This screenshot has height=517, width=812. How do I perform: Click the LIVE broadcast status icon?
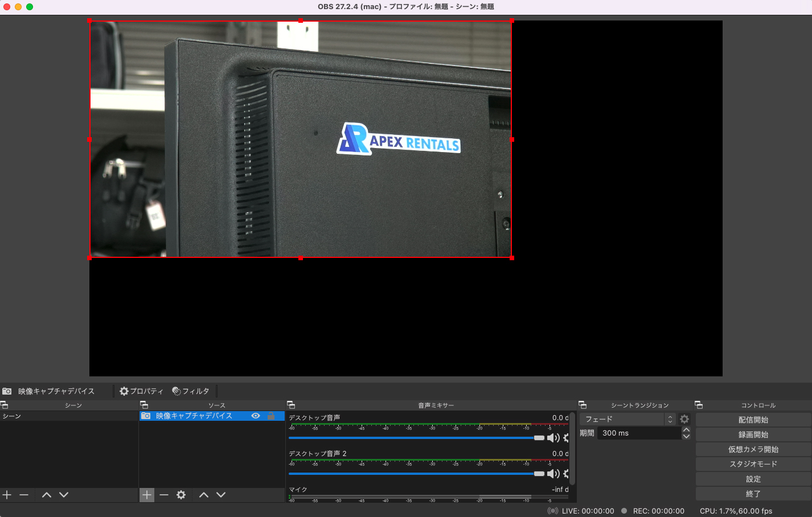coord(552,511)
